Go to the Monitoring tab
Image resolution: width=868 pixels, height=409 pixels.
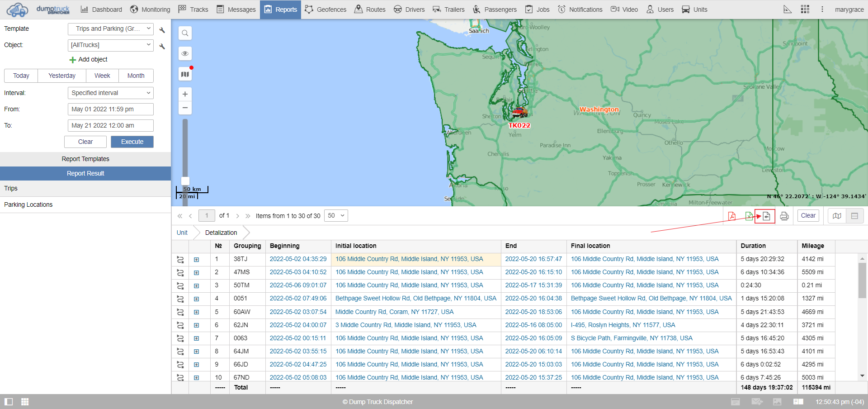click(x=150, y=10)
